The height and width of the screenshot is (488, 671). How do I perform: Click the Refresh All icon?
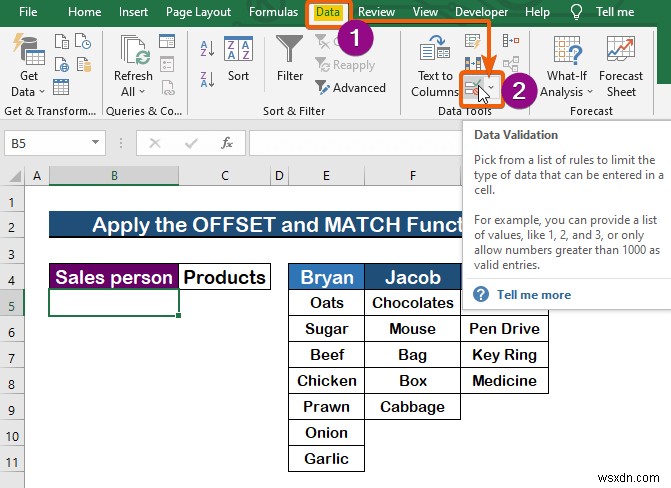[135, 50]
